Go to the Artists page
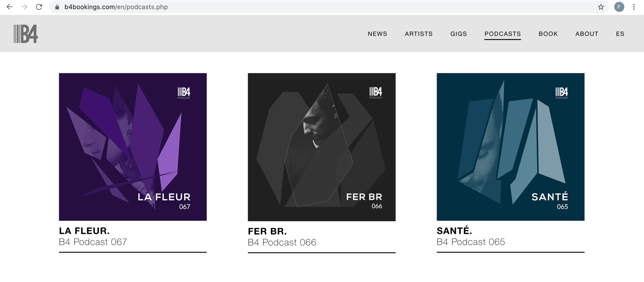 [419, 34]
